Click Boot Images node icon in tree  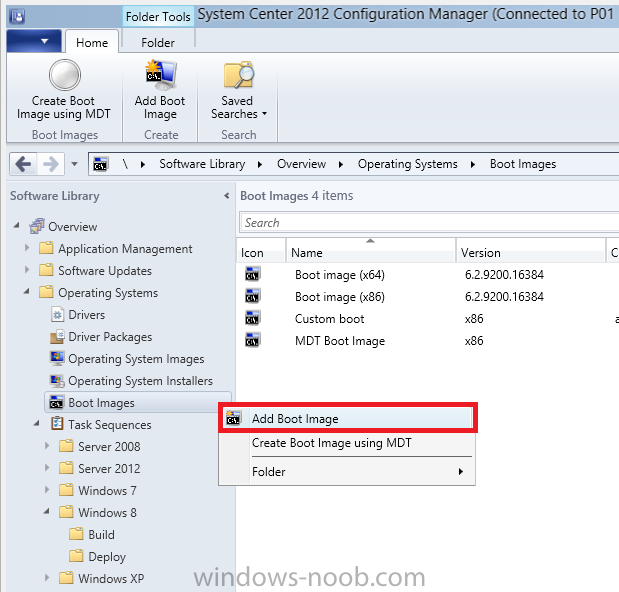(57, 402)
